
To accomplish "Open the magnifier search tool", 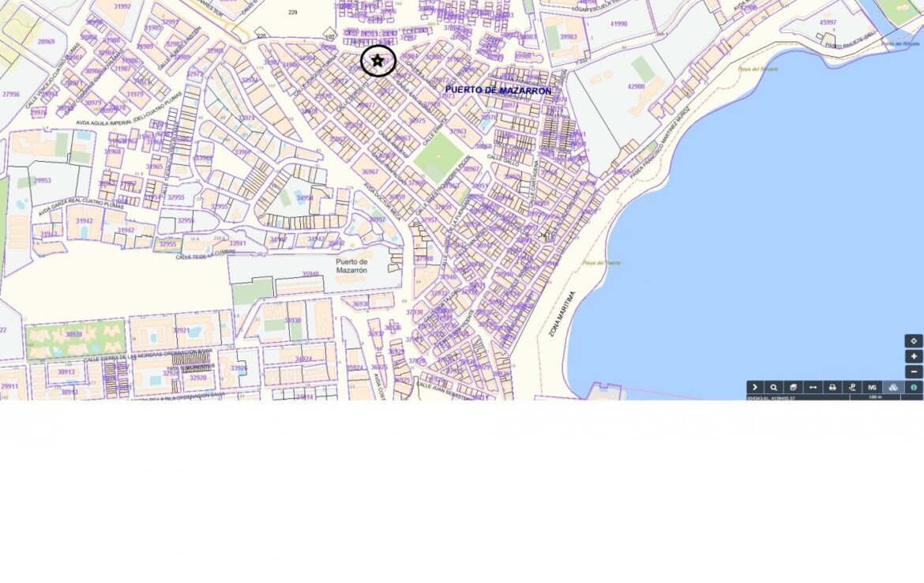I will tap(774, 387).
